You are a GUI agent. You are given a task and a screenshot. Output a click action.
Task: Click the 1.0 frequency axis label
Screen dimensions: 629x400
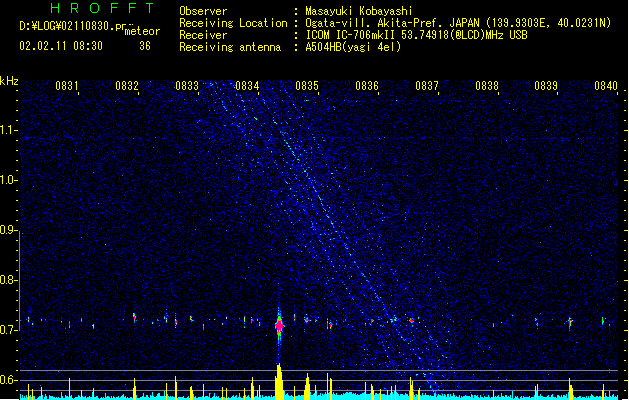pyautogui.click(x=9, y=180)
